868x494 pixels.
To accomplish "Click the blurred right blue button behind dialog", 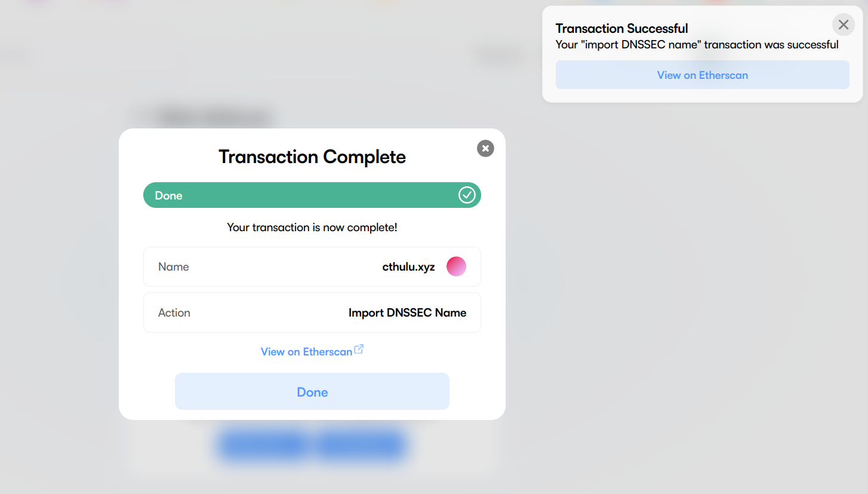I will click(x=361, y=446).
